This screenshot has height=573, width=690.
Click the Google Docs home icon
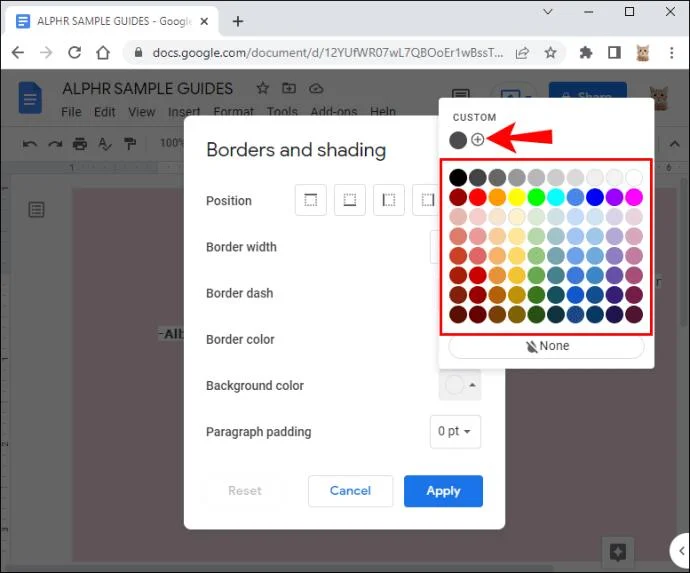(x=30, y=98)
